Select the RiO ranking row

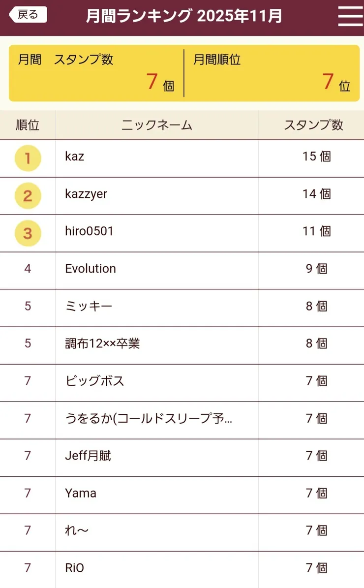75,568
